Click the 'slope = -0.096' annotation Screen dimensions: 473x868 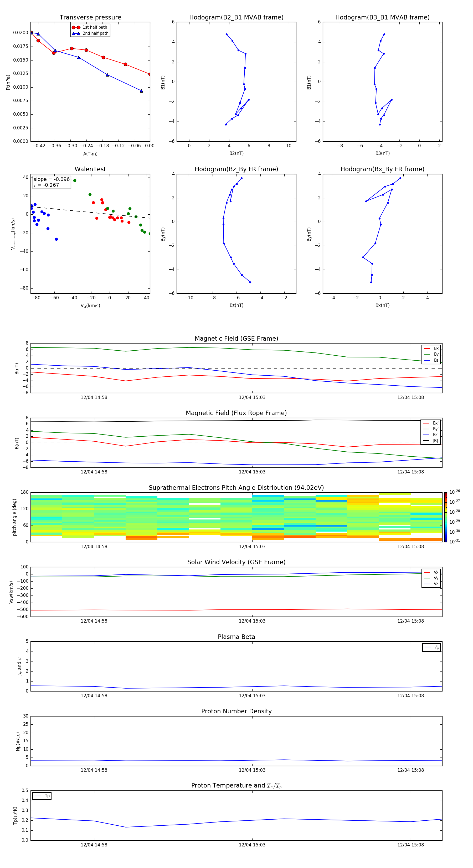(x=52, y=179)
